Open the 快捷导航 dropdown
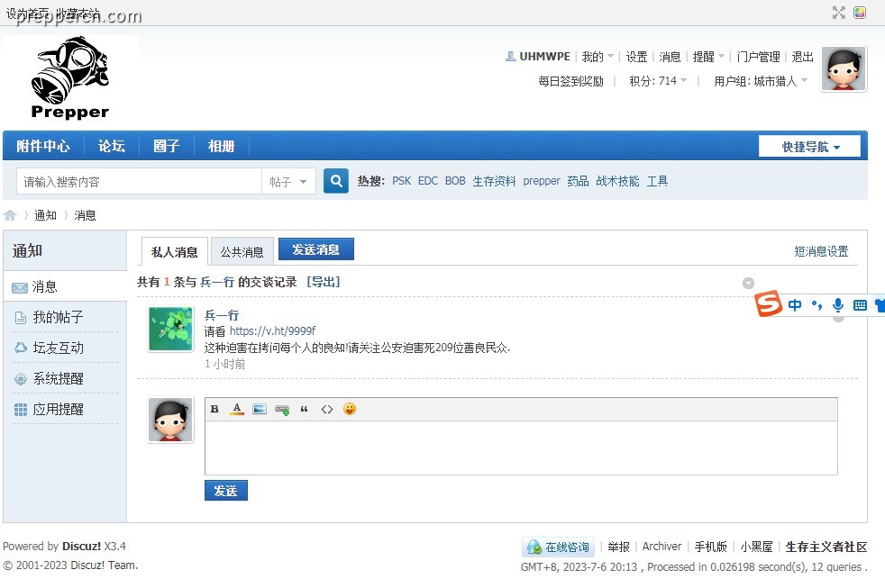The width and height of the screenshot is (885, 588). pos(809,147)
